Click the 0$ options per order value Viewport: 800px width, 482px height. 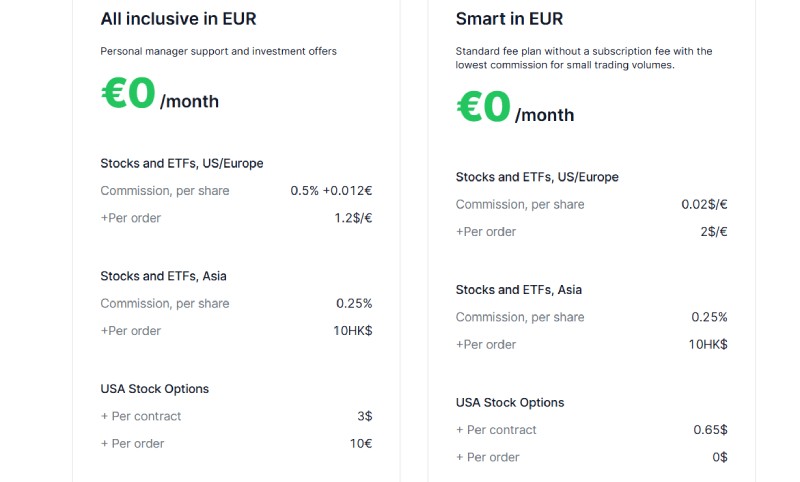[719, 457]
